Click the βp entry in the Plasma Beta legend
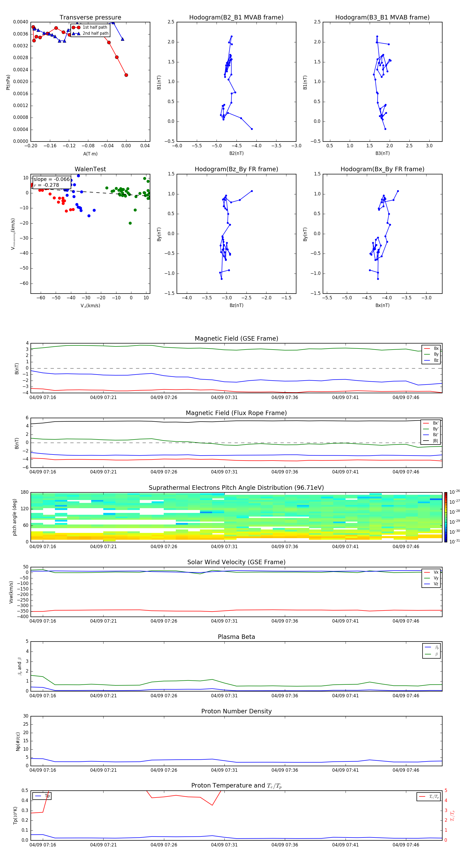 tap(432, 647)
